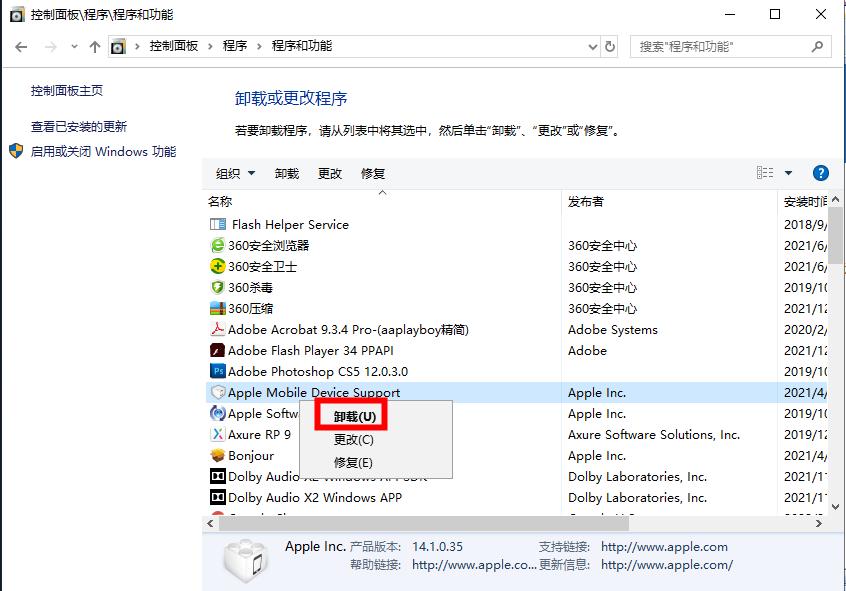Click the Adobe Acrobat 9.3.4 Pro icon
The height and width of the screenshot is (591, 846).
pyautogui.click(x=218, y=329)
